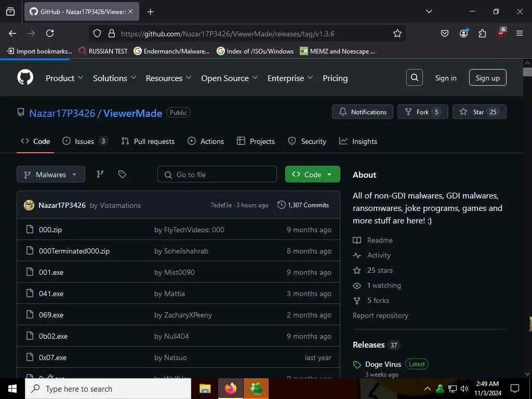Screen dimensions: 532x399
Task: Expand the Open Source menu
Action: (x=229, y=78)
